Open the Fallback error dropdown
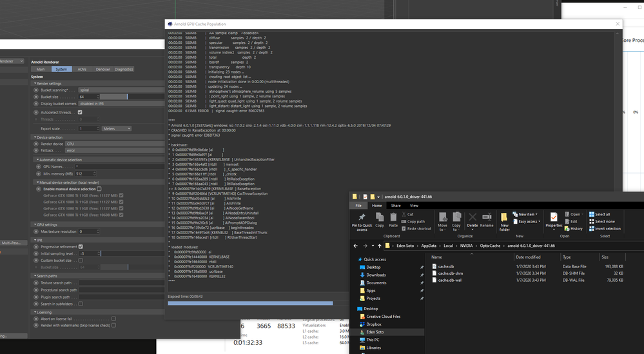 tap(115, 150)
